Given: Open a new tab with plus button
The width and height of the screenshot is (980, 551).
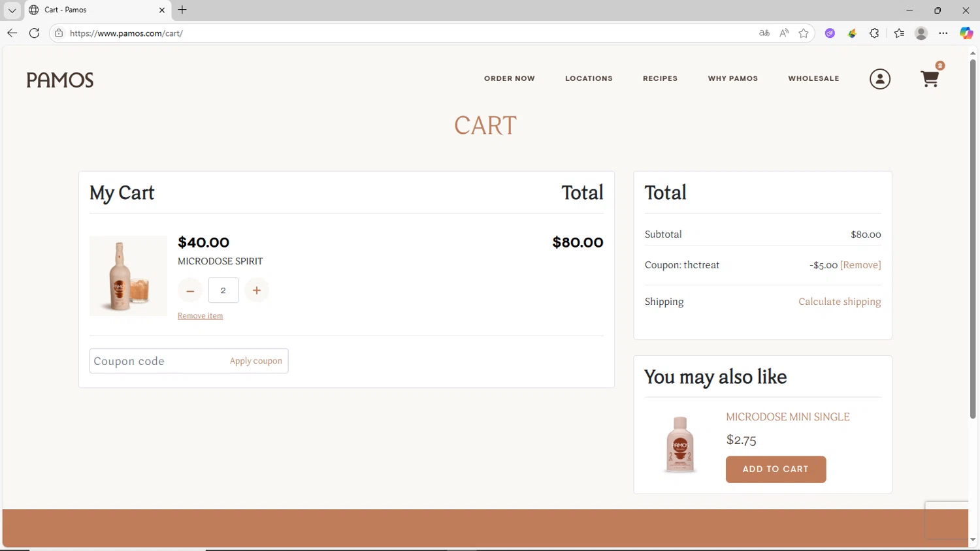Looking at the screenshot, I should 182,10.
